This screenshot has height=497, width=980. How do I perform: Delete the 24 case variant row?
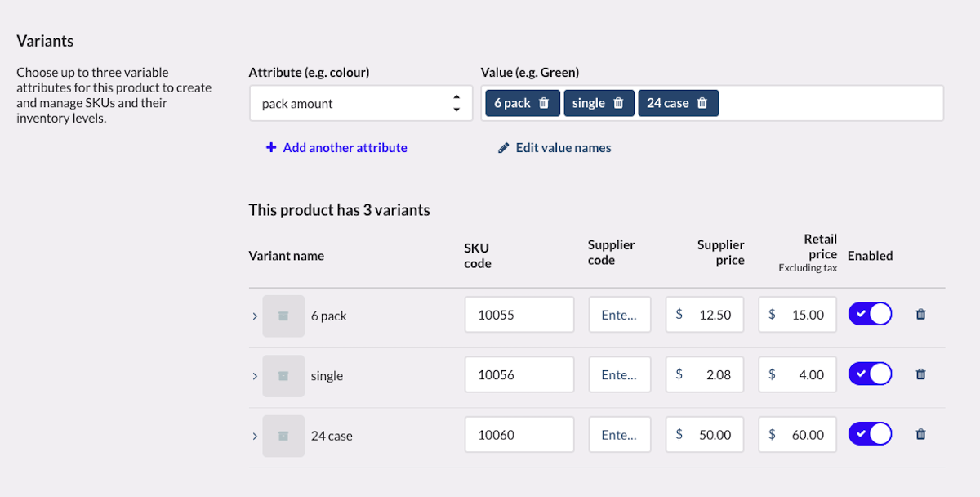920,435
